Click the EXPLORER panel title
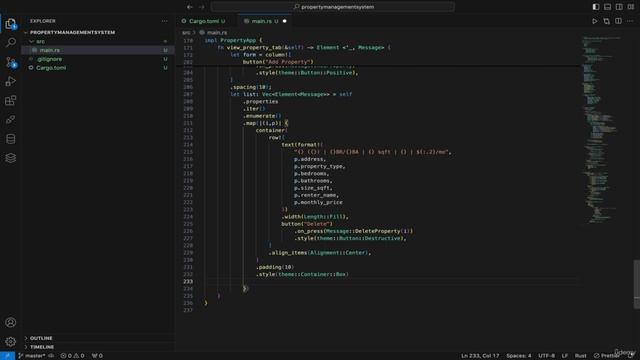Image resolution: width=640 pixels, height=360 pixels. tap(42, 21)
